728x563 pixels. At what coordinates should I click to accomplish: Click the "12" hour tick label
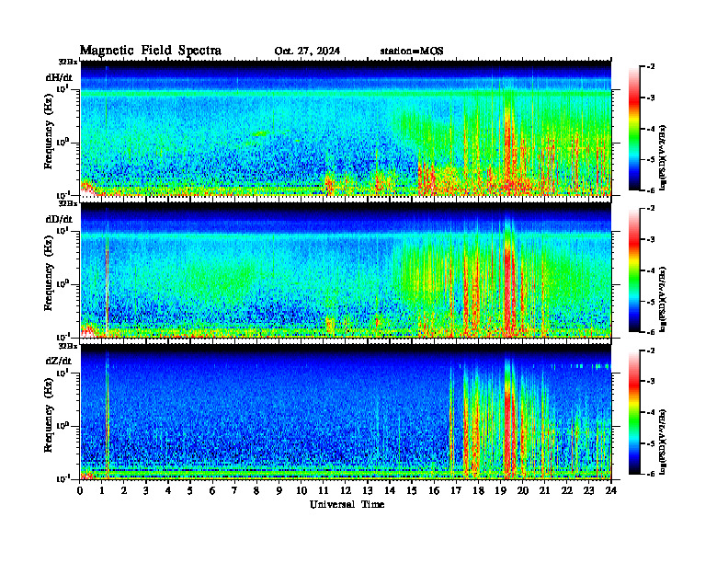[346, 490]
